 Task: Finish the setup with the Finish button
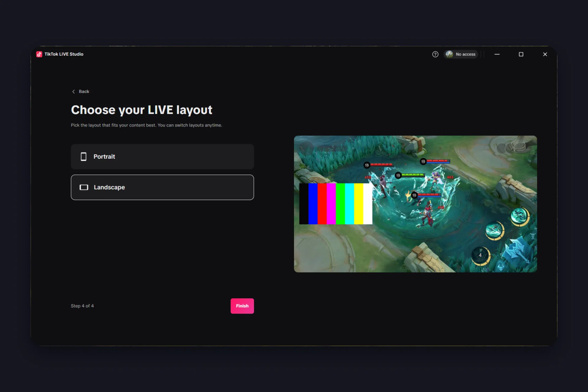[x=242, y=306]
